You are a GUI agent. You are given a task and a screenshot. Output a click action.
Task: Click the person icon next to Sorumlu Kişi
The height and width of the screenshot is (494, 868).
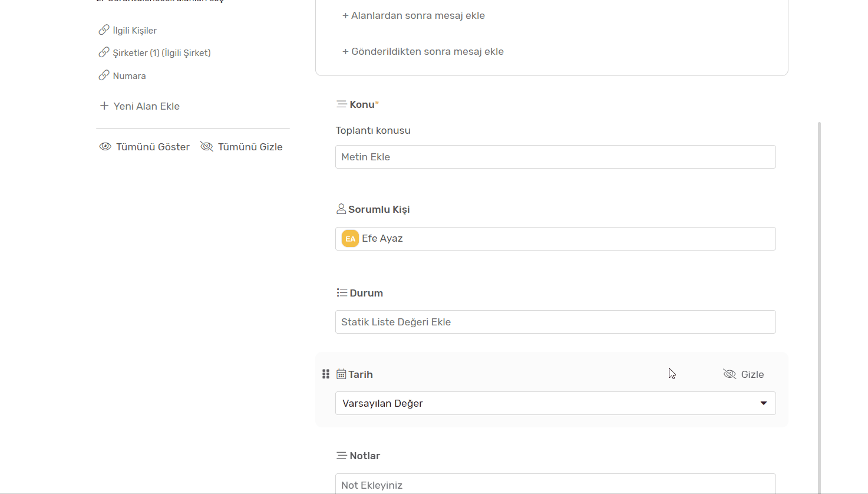click(x=341, y=209)
